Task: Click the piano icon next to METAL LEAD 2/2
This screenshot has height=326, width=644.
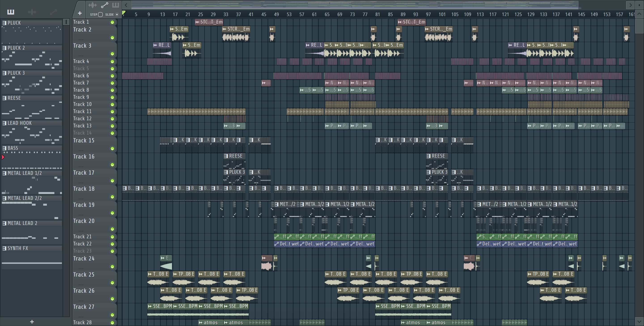Action: [x=4, y=198]
